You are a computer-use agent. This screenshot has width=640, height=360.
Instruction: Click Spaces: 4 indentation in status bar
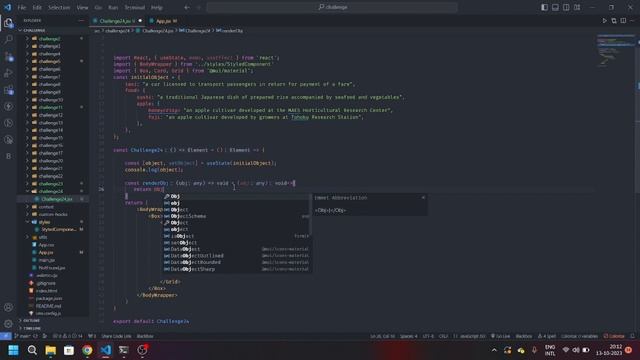click(409, 336)
